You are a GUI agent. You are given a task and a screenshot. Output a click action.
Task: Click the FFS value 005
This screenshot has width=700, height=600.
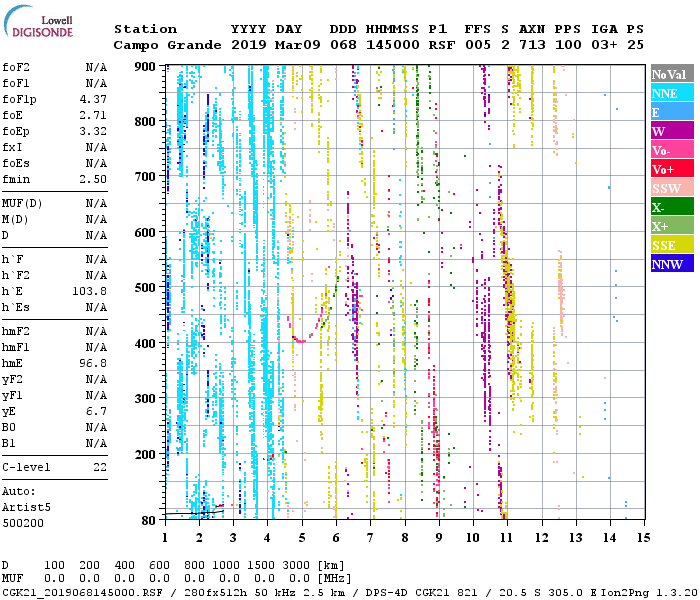478,45
